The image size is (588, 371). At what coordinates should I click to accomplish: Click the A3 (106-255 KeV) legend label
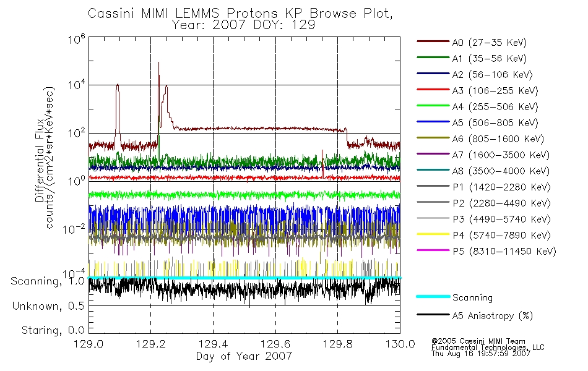495,91
